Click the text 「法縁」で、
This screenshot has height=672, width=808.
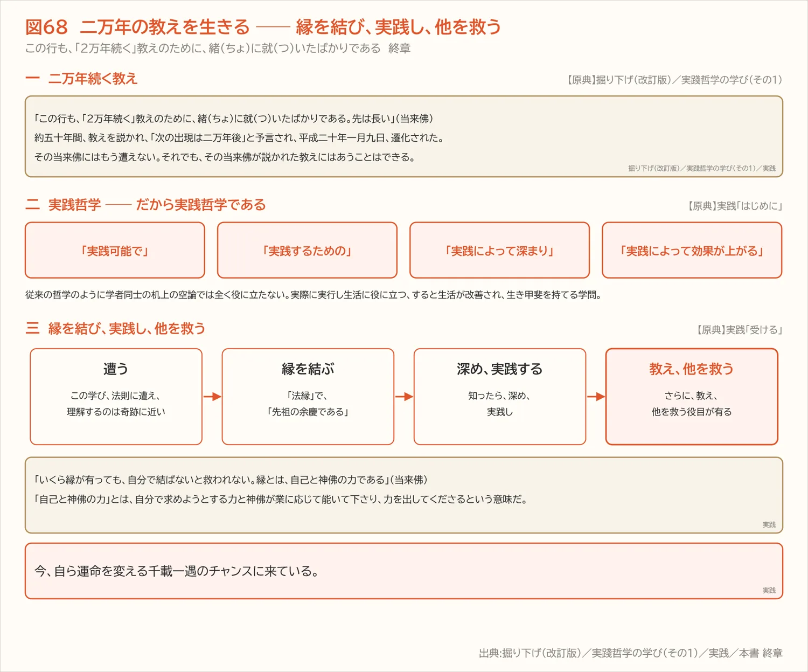tap(308, 396)
